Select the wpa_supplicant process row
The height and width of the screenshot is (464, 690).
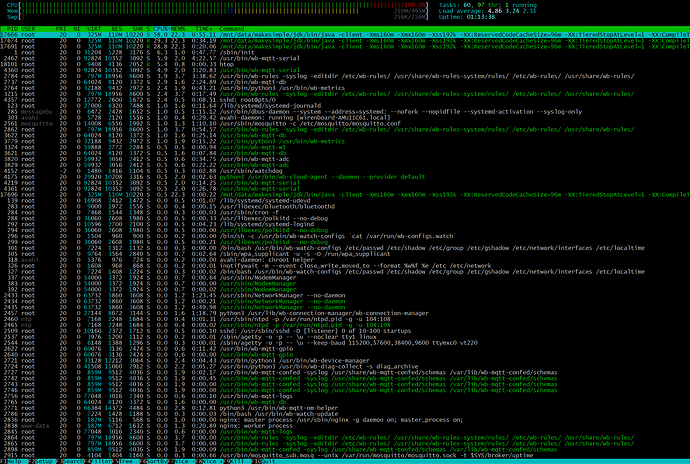pos(345,254)
